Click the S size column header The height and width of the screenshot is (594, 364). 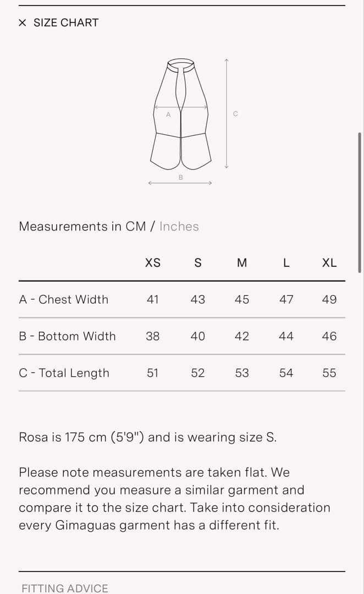[198, 262]
